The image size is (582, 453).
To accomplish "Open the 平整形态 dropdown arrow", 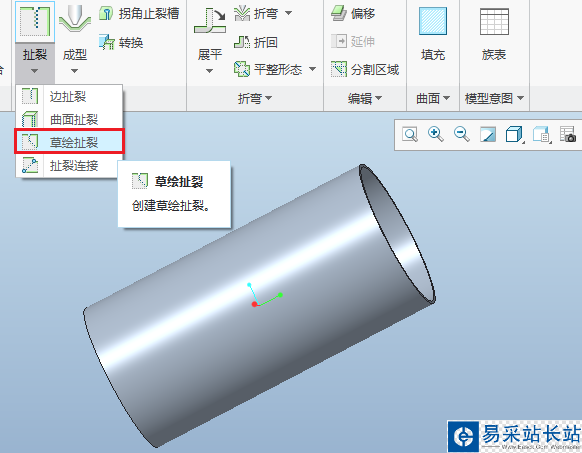I will pyautogui.click(x=313, y=69).
